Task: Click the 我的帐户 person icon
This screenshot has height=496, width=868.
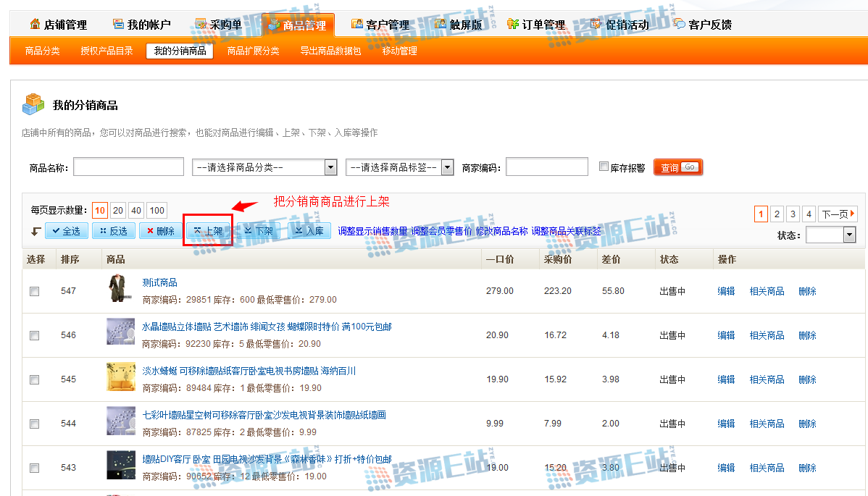Action: click(120, 24)
